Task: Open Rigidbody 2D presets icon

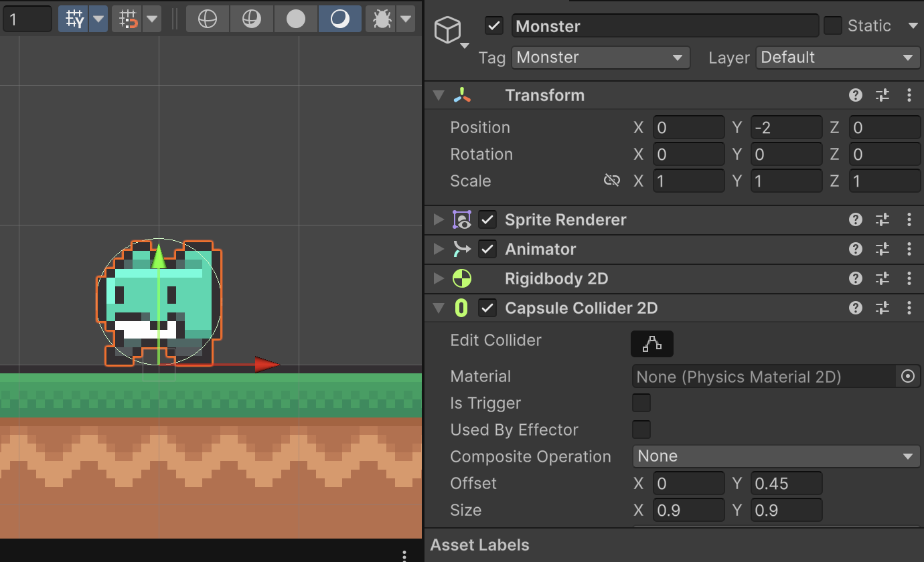Action: [882, 278]
